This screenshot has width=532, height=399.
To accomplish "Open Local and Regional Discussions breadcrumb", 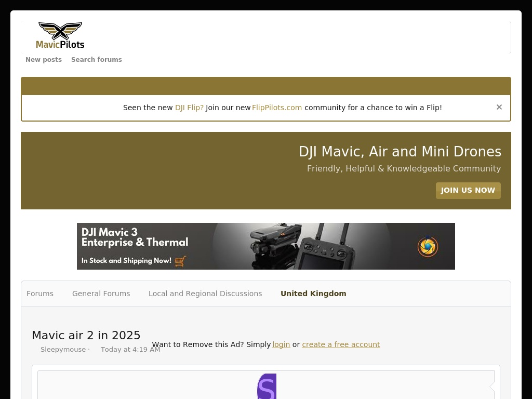I will click(x=205, y=294).
